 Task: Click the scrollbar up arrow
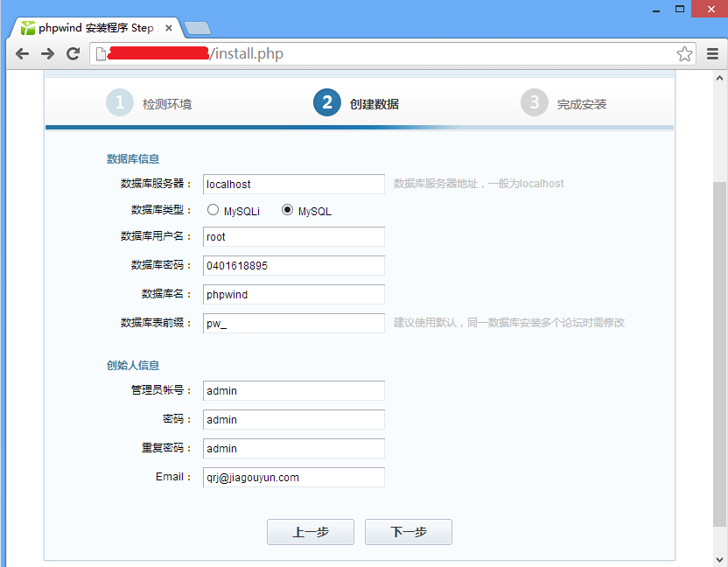coord(719,78)
